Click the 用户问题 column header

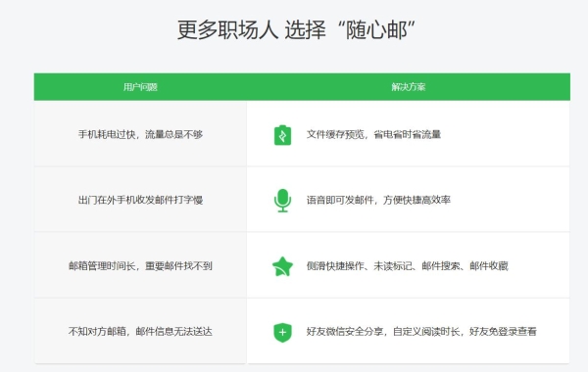[x=140, y=87]
